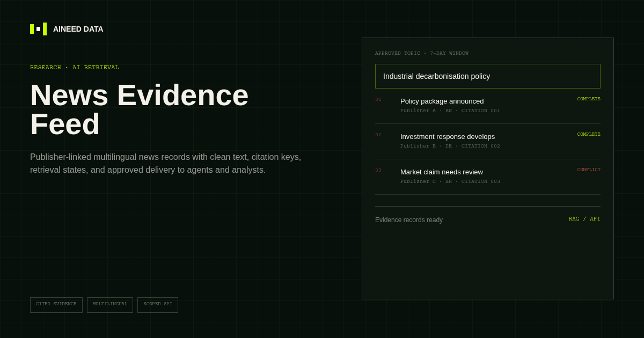Select the RESEARCH · AI RETRIEVAL label

click(x=75, y=68)
